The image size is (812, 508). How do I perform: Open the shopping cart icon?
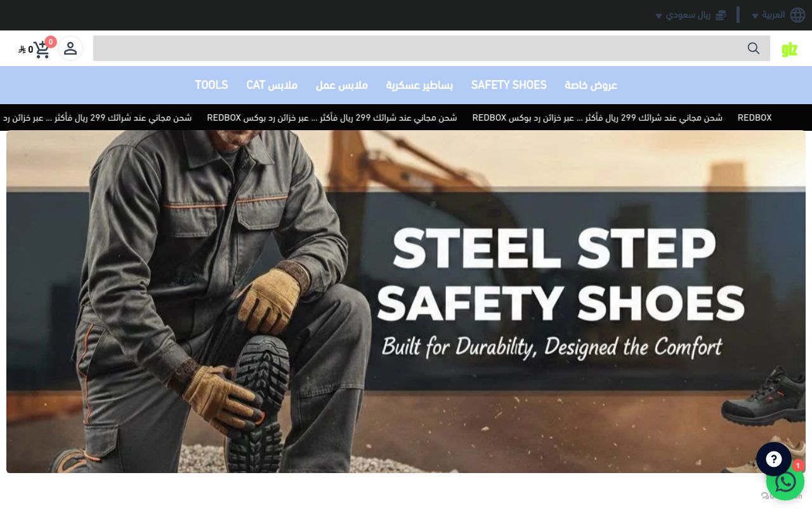point(42,50)
